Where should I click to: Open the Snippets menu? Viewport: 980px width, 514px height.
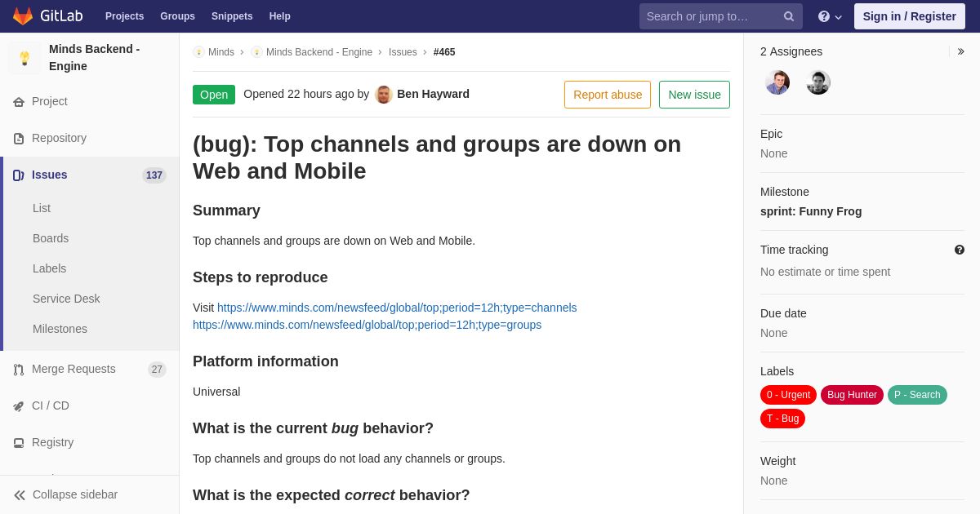click(x=232, y=16)
